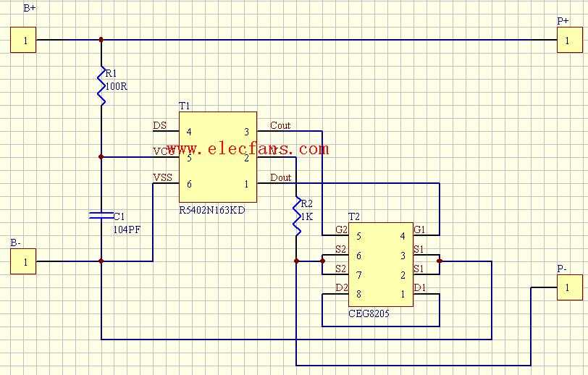
Task: Click the D1 pin label
Action: point(419,287)
